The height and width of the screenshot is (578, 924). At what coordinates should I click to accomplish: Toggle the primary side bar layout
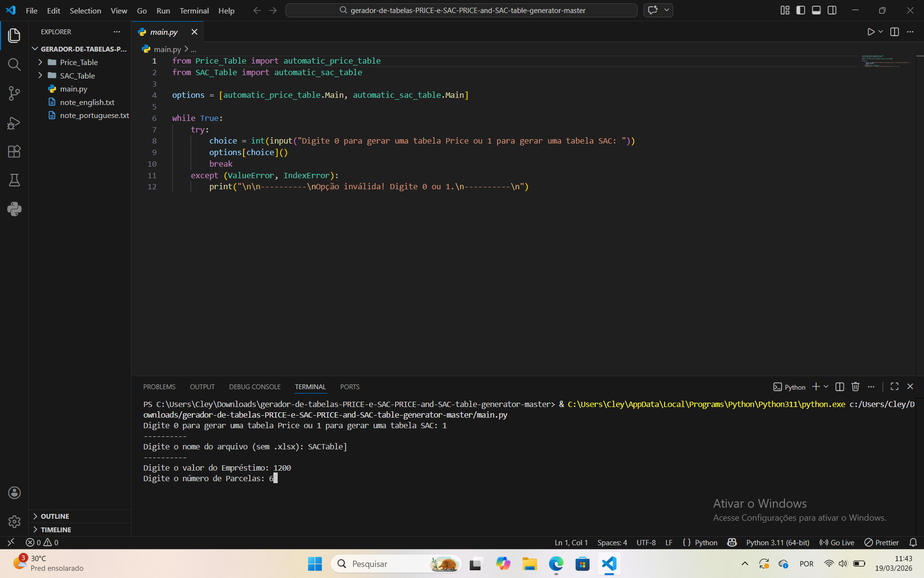coord(801,10)
